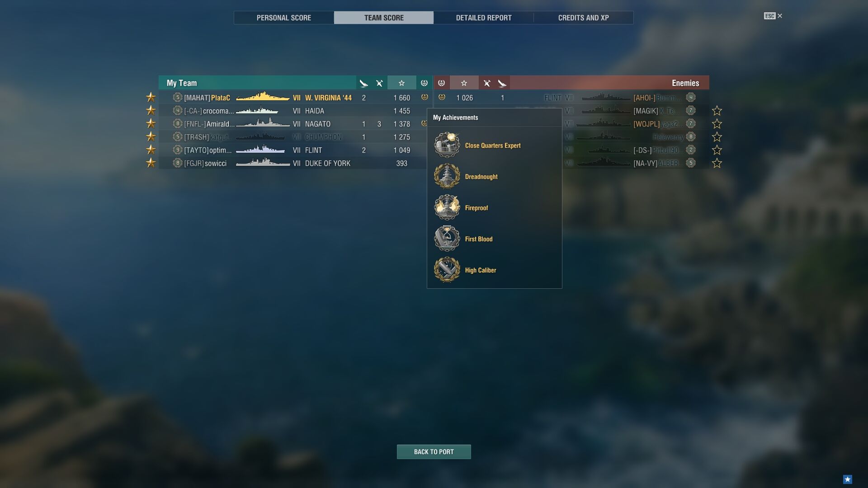Viewport: 868px width, 488px height.
Task: Click the First Blood achievement icon
Action: 447,239
